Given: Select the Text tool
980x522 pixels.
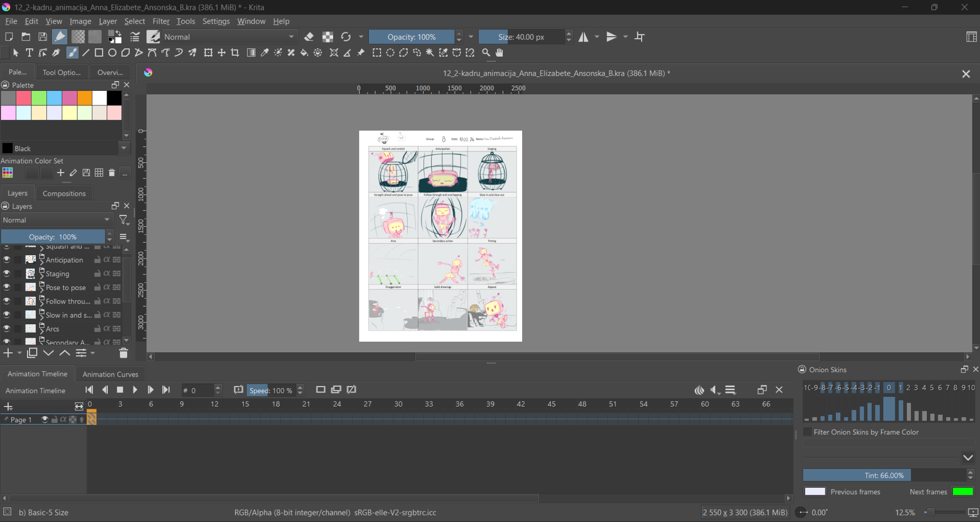Looking at the screenshot, I should click(x=29, y=53).
